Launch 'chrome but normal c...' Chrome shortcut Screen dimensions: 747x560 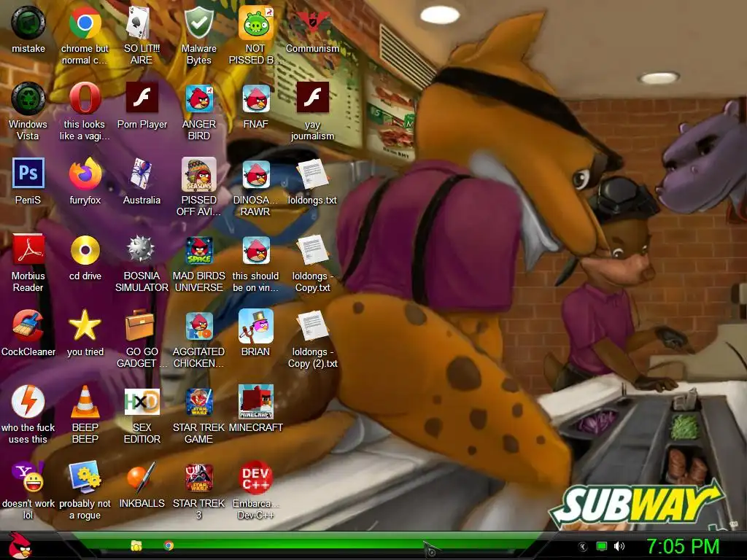click(x=85, y=23)
